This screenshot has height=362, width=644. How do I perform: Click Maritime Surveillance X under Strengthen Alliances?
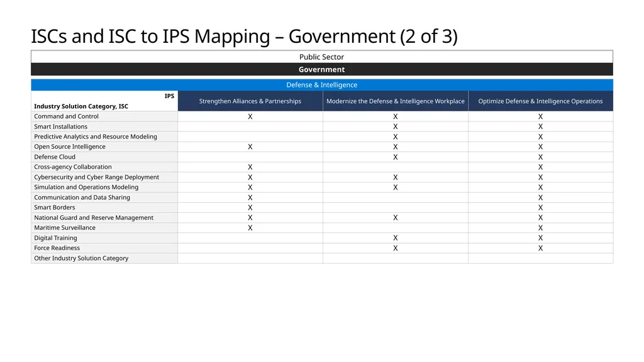pos(250,228)
